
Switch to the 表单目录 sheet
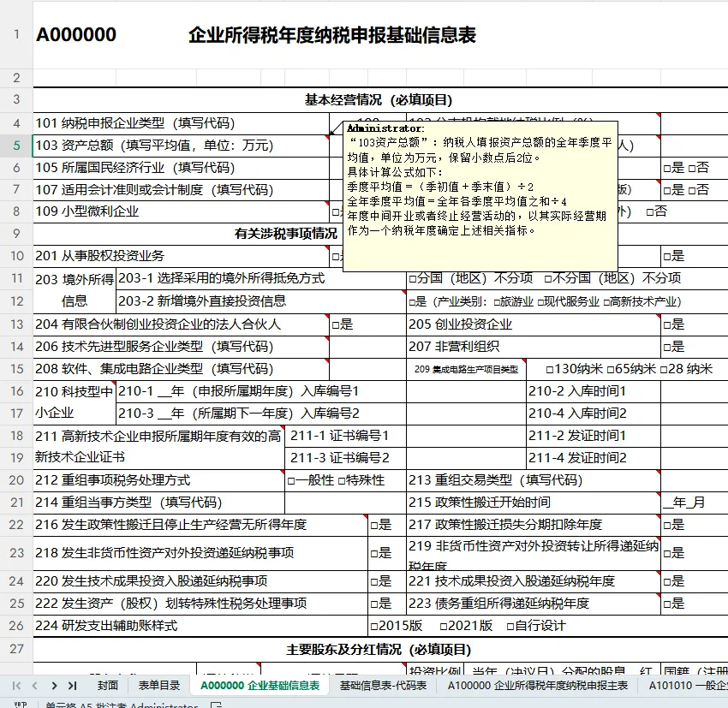158,685
